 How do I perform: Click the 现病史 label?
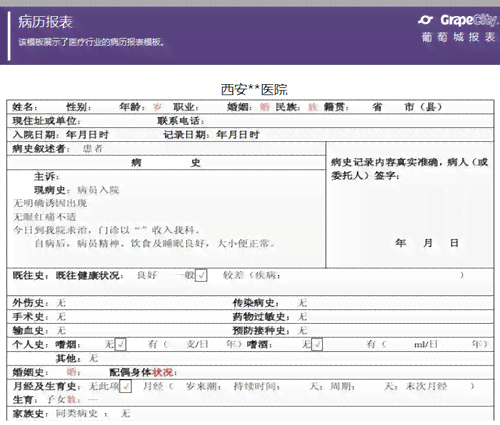click(52, 190)
